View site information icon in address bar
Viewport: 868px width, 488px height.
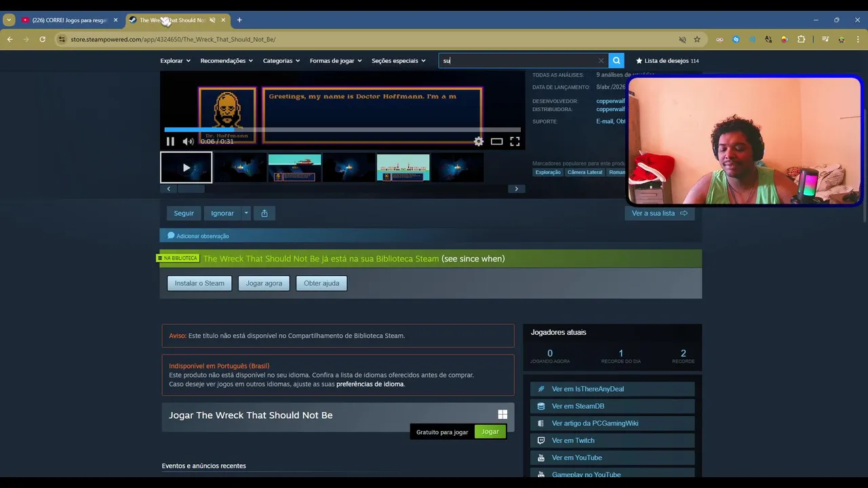click(62, 39)
